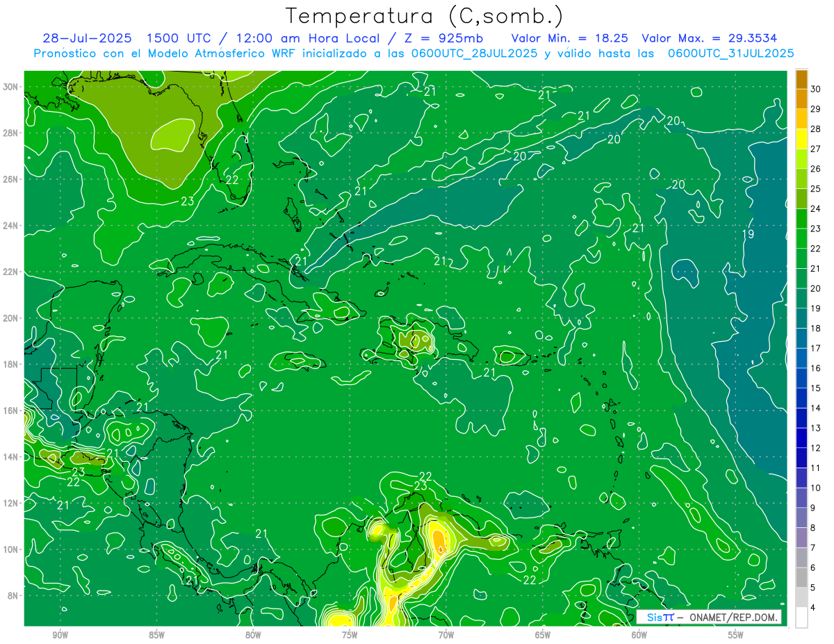Click the '55W' longitude axis label
Image resolution: width=834 pixels, height=644 pixels.
(736, 636)
